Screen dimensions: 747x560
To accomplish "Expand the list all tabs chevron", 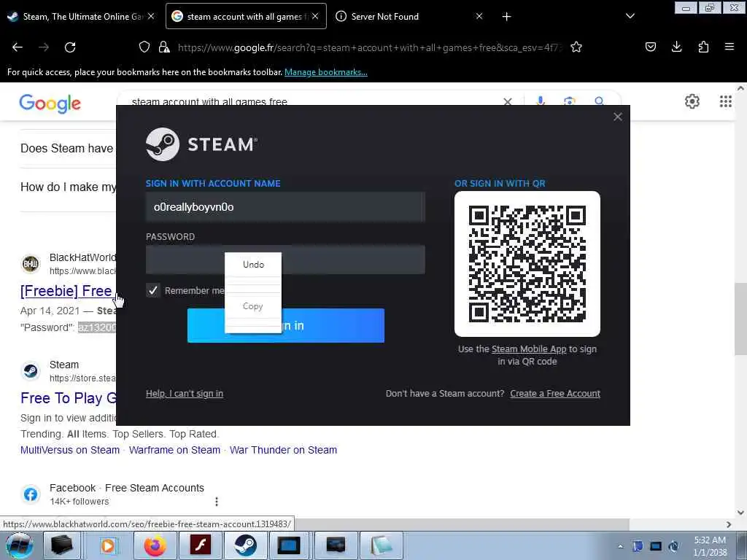I will [630, 16].
